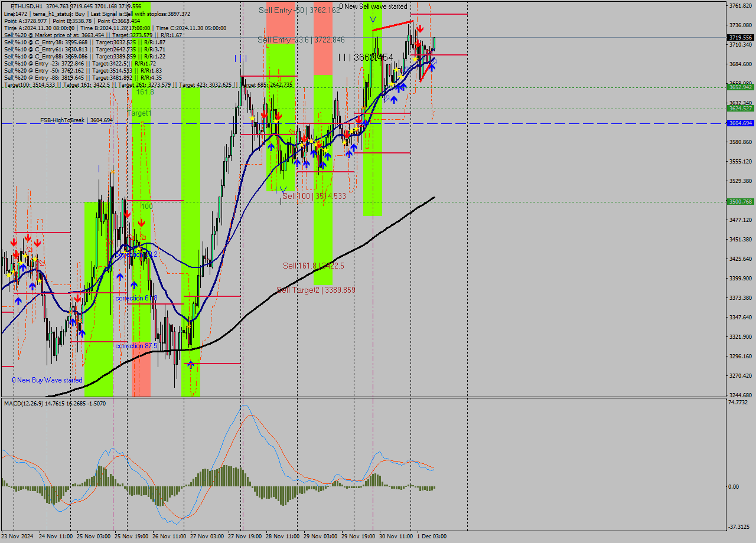Click the '27 Nov 19:00' time axis label
756x543 pixels.
[x=245, y=537]
